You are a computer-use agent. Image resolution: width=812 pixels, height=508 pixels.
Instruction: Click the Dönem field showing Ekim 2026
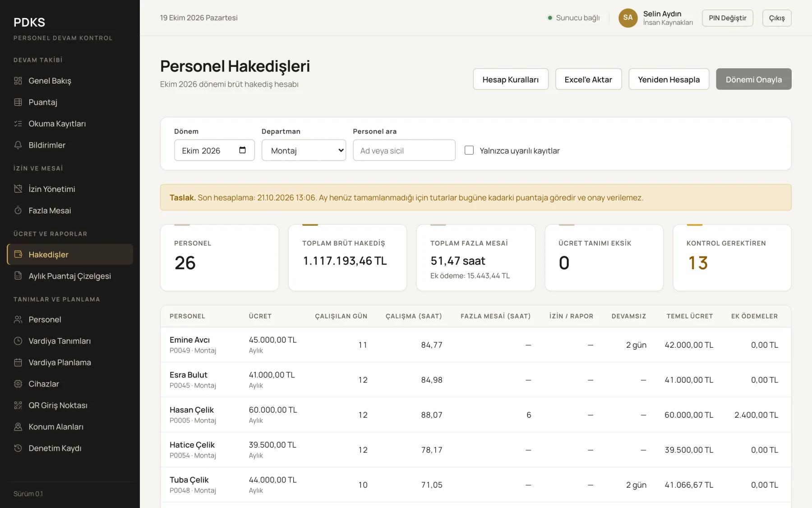tap(214, 150)
